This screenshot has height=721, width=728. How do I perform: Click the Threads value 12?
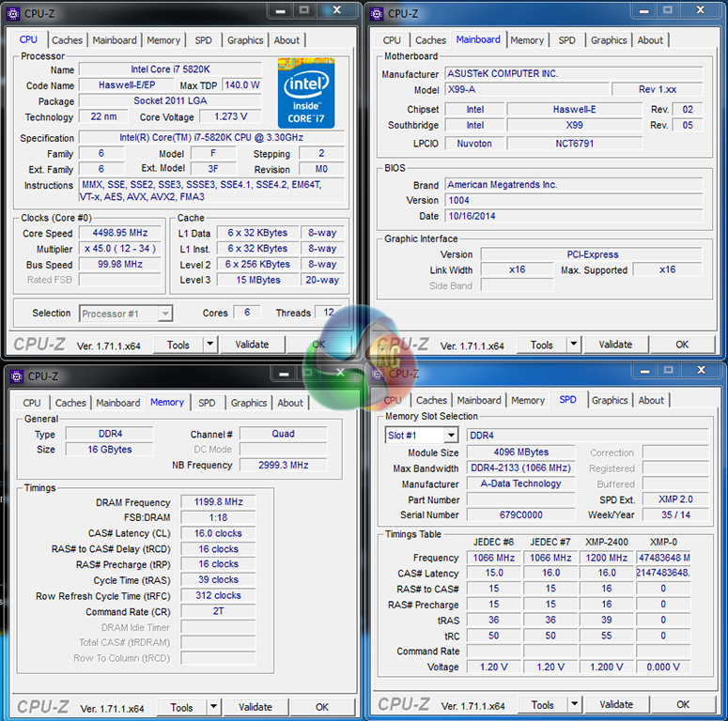pos(329,313)
